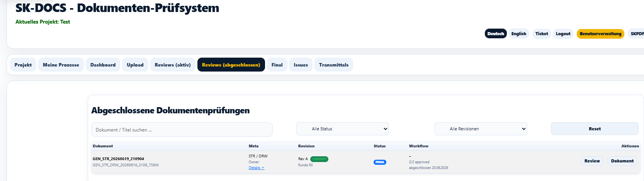This screenshot has height=181, width=644.
Task: Open Review for GEN_STR_20260619_210904
Action: 592,161
